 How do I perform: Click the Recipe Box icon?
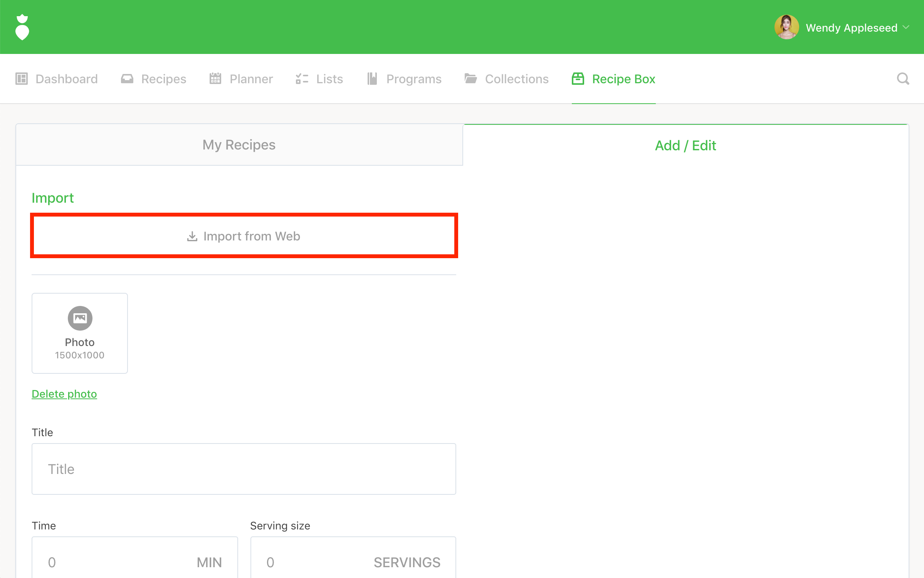pyautogui.click(x=578, y=79)
